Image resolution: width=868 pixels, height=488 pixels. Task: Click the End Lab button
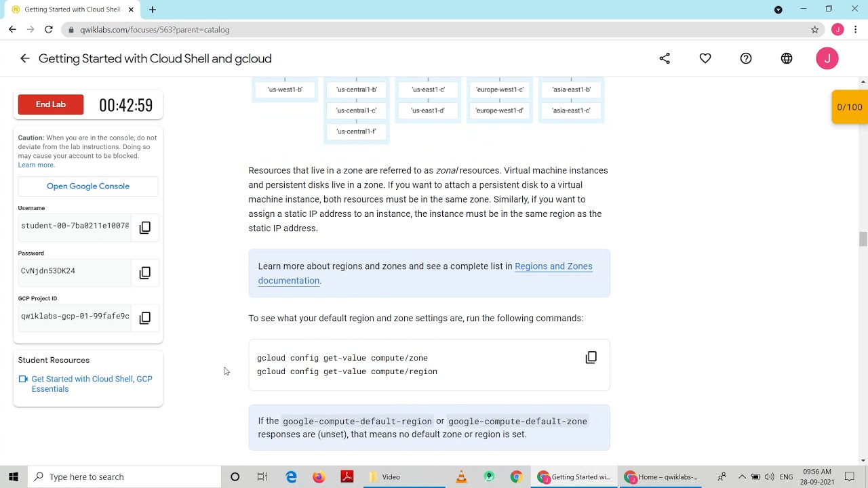pyautogui.click(x=51, y=104)
